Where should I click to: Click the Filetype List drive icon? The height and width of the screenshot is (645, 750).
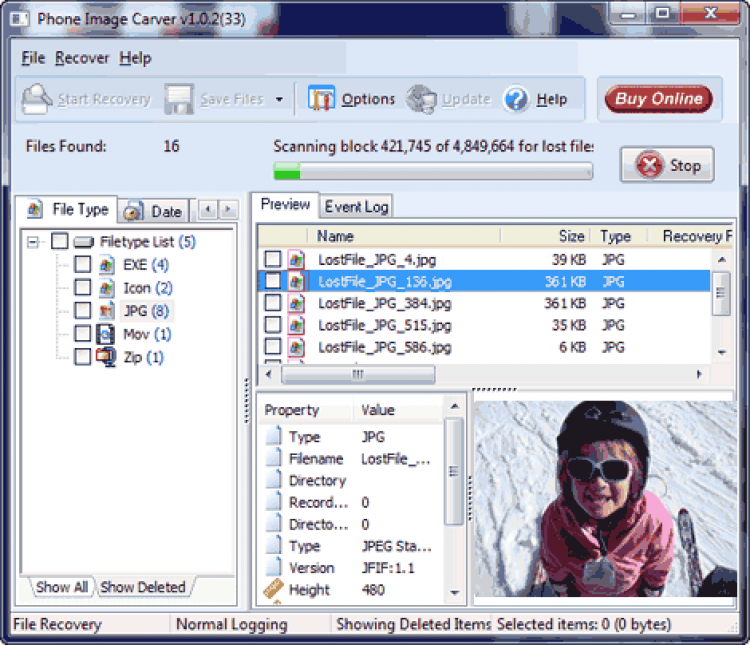pos(84,242)
